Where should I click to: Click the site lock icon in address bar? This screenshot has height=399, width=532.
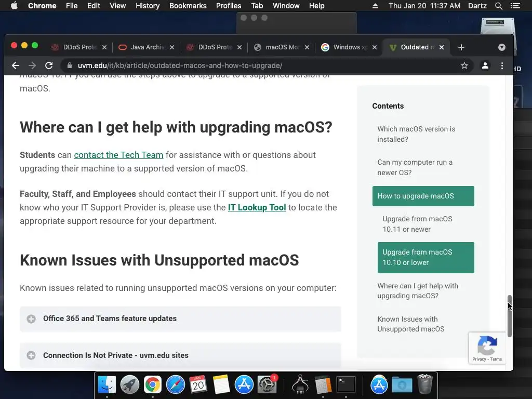click(70, 65)
